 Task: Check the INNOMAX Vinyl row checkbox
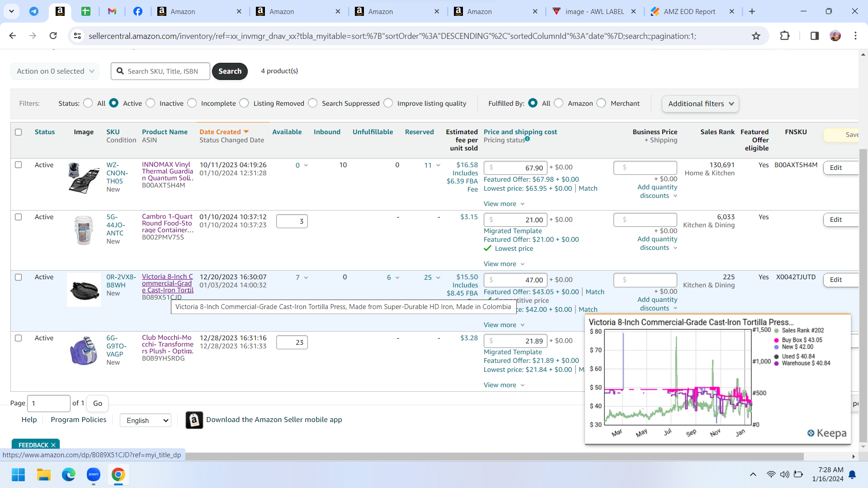point(18,164)
